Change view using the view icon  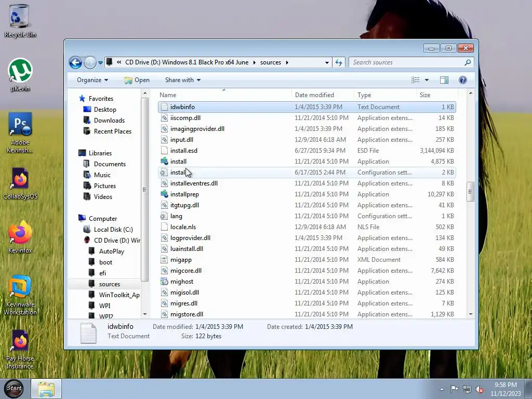(x=415, y=80)
